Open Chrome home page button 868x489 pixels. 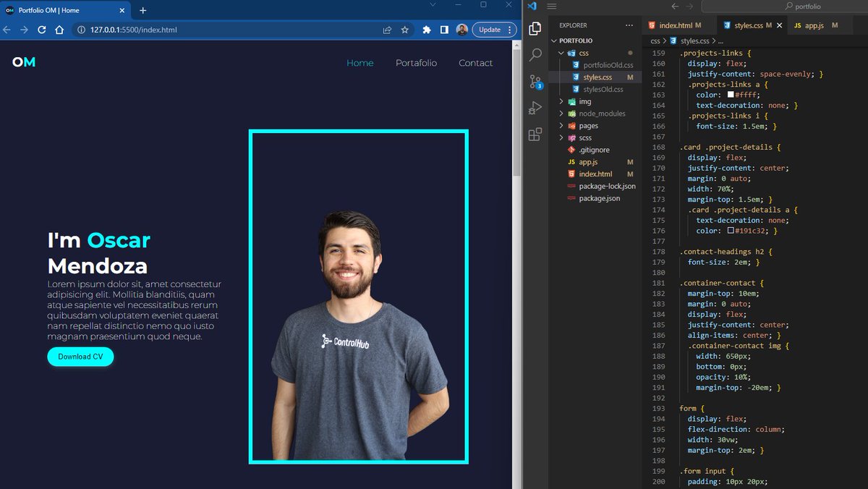click(60, 30)
